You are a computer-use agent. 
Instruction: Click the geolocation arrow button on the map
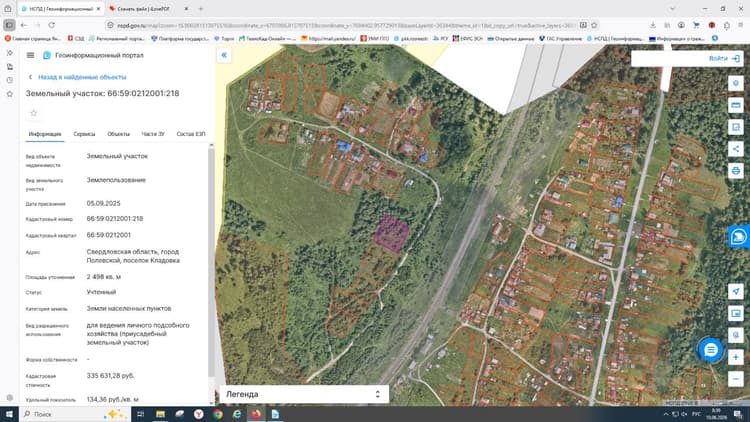[x=736, y=291]
